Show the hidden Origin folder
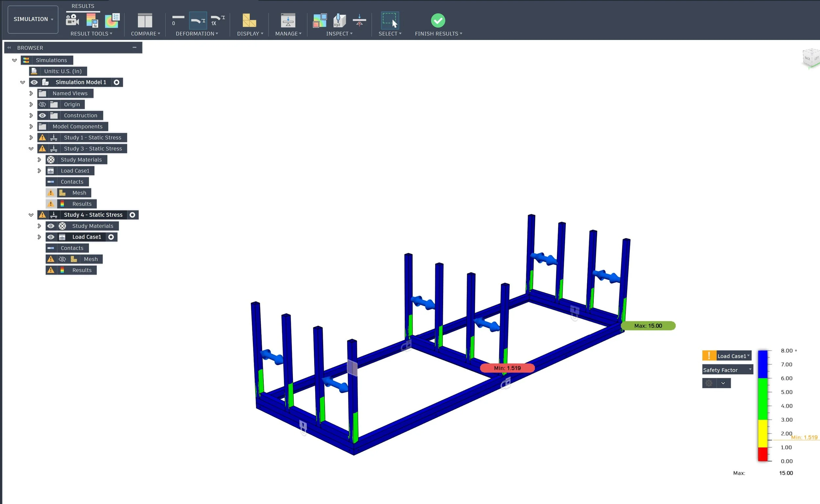The width and height of the screenshot is (820, 504). (42, 105)
